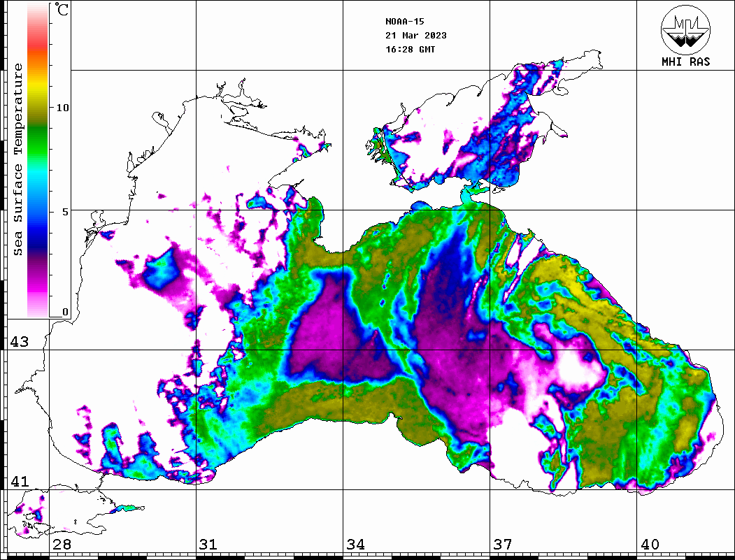The image size is (735, 560).
Task: Click longitude label "28"
Action: 62,545
